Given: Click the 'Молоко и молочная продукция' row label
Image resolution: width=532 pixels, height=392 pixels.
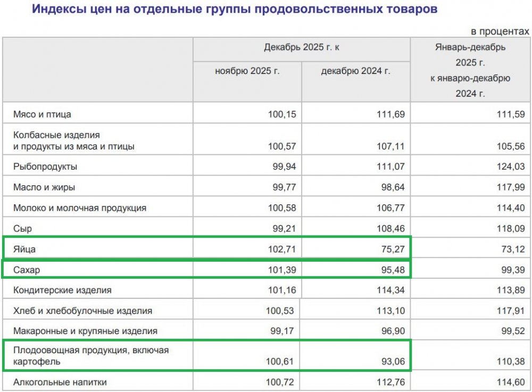Looking at the screenshot, I should pyautogui.click(x=80, y=208).
